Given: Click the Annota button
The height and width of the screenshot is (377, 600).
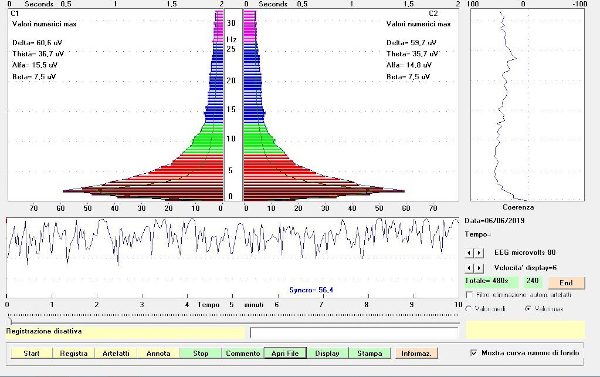Looking at the screenshot, I should pos(158,353).
